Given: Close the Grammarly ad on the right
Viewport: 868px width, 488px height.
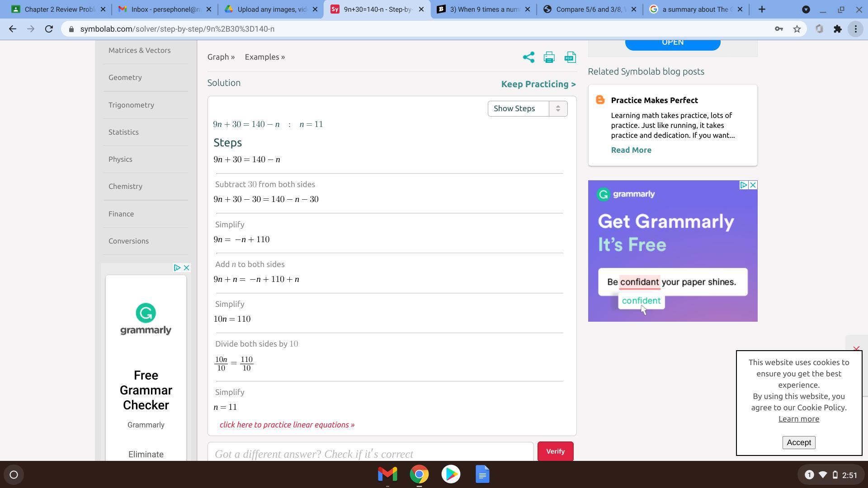Looking at the screenshot, I should coord(753,185).
